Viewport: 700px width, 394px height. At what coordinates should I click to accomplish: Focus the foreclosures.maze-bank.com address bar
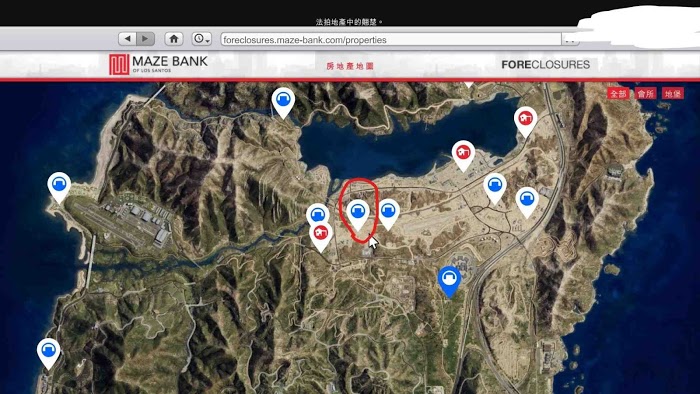[x=391, y=40]
